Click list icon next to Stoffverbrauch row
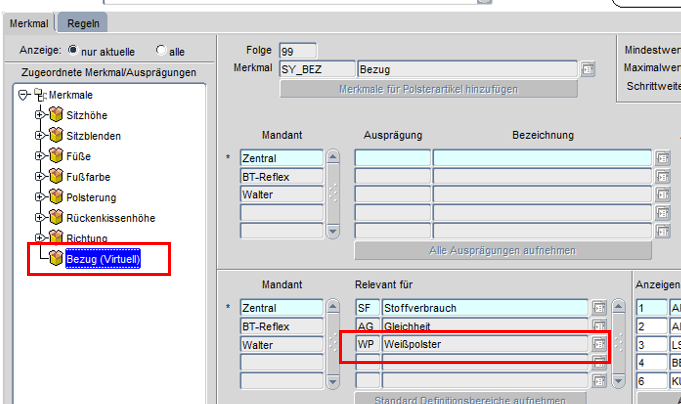 600,307
